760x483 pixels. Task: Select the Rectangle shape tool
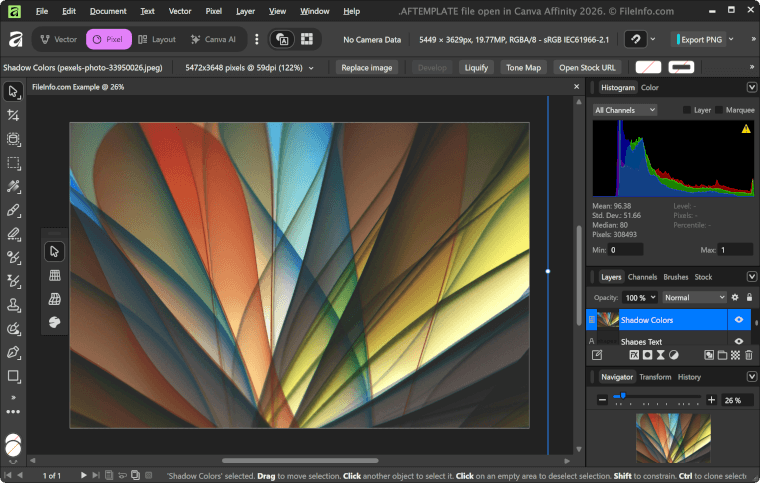tap(13, 376)
